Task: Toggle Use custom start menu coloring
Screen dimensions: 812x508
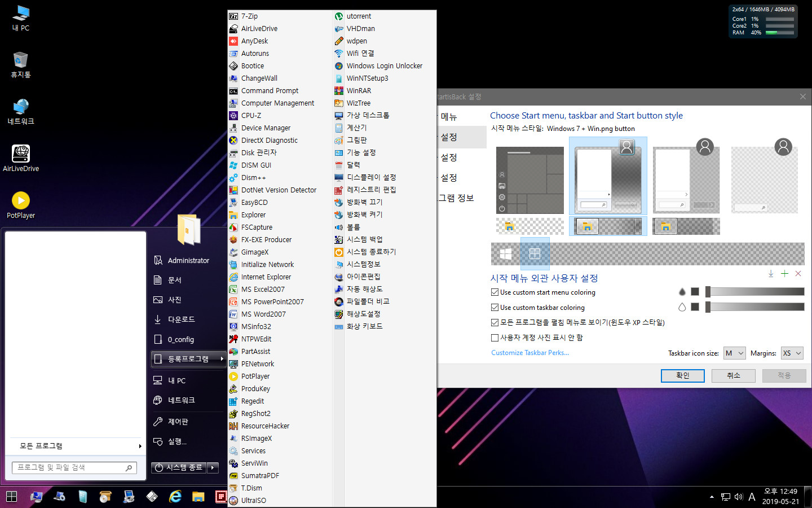Action: point(495,292)
